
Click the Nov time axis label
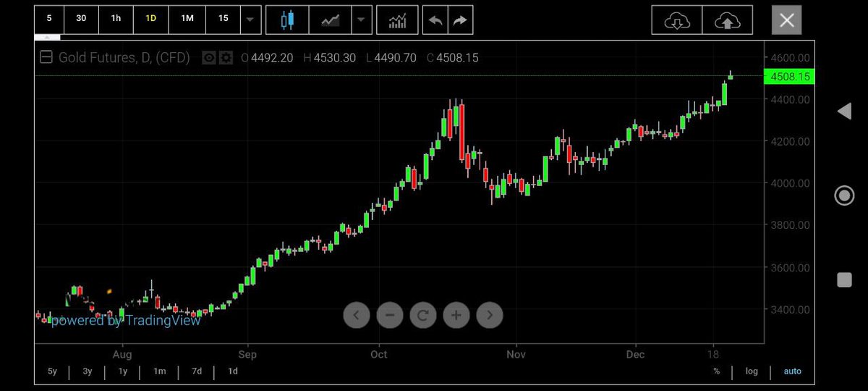[x=516, y=354]
